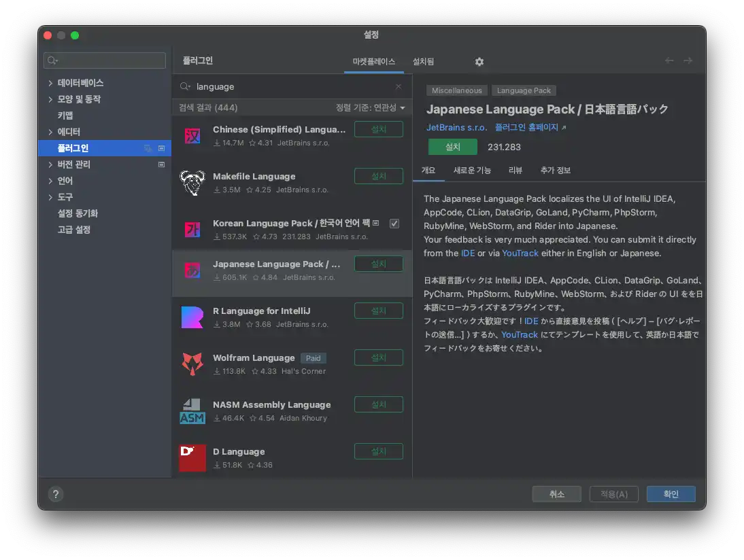Install the NASM Assembly Language plugin
The width and height of the screenshot is (744, 560).
379,404
